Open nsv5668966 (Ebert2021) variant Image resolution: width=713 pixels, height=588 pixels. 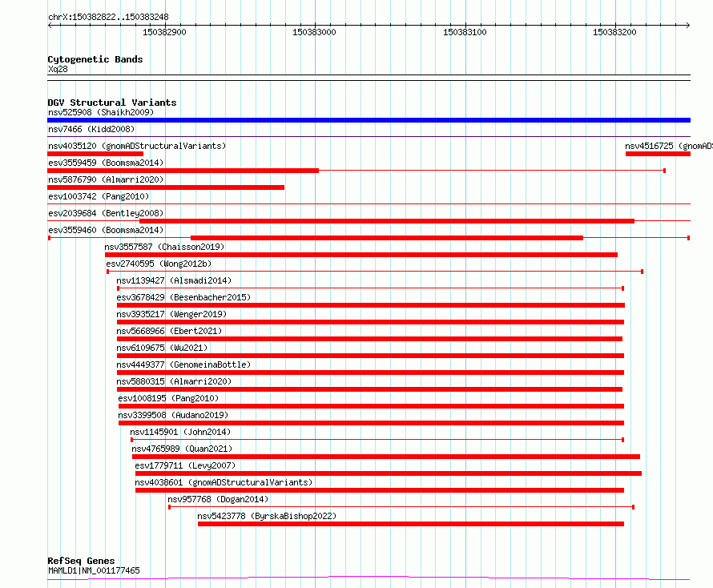tap(169, 331)
